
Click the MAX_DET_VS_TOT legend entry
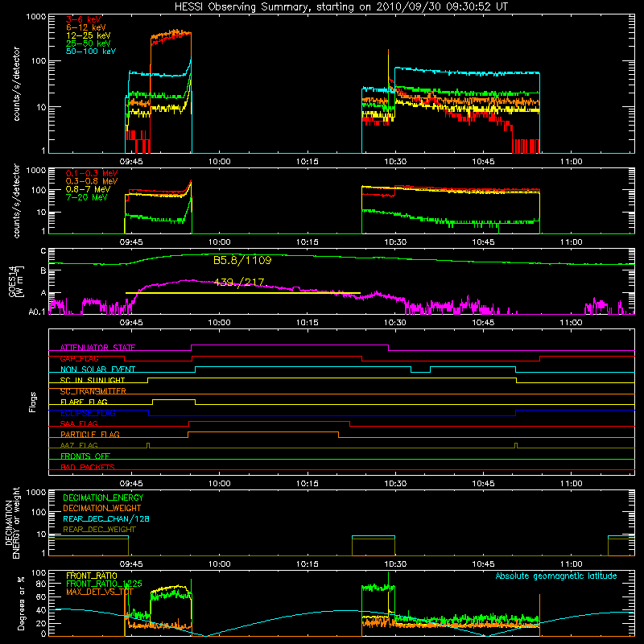100,592
